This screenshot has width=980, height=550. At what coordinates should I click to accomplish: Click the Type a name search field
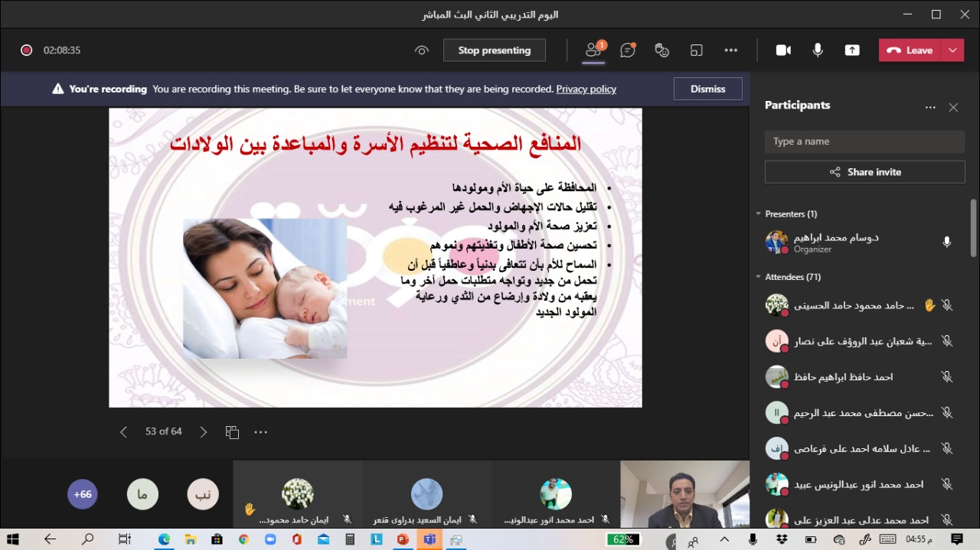pyautogui.click(x=864, y=142)
